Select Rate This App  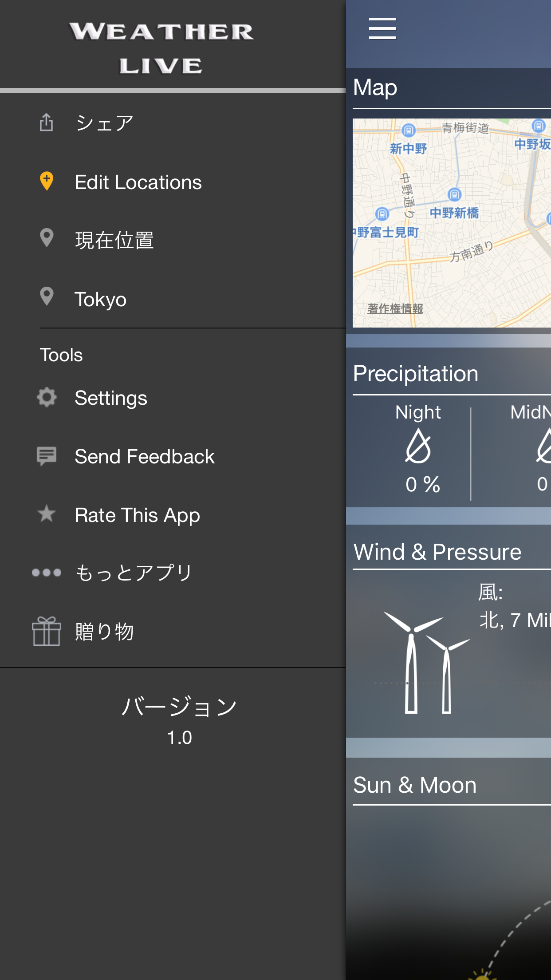(x=138, y=515)
